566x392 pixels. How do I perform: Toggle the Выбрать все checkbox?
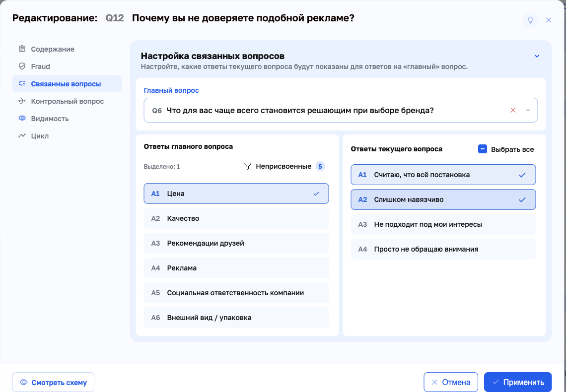483,149
